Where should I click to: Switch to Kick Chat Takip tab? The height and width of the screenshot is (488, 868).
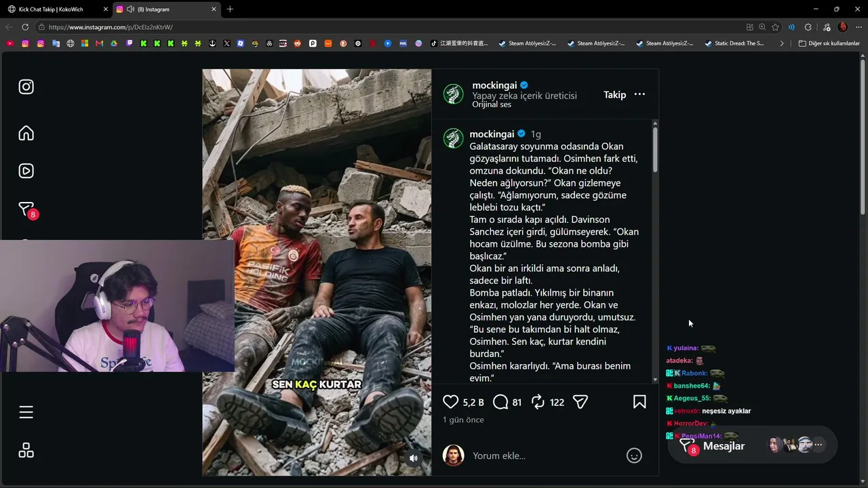(x=56, y=9)
